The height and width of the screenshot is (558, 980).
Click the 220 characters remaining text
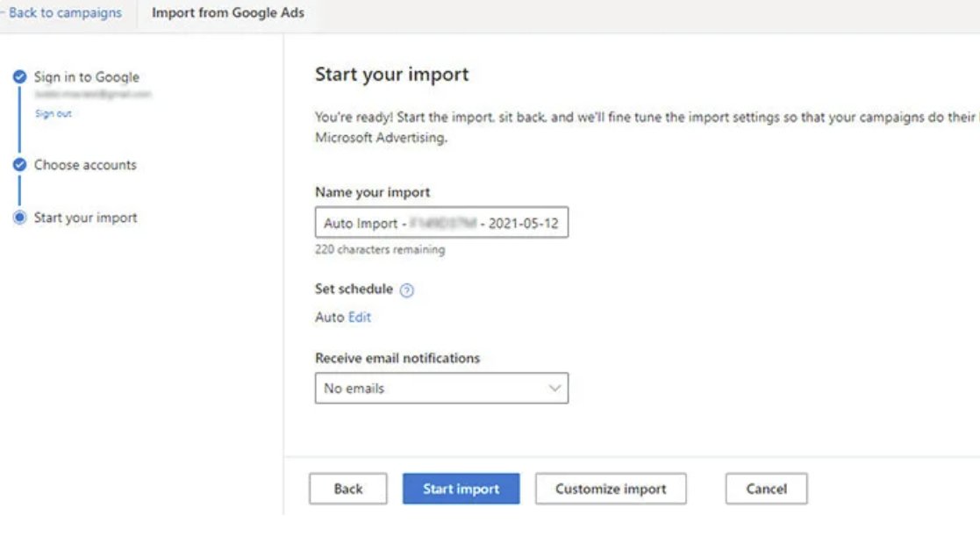tap(380, 249)
